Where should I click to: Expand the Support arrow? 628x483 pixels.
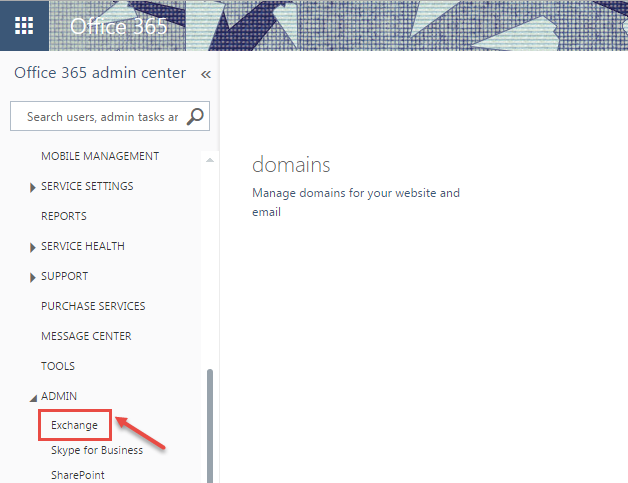click(32, 277)
